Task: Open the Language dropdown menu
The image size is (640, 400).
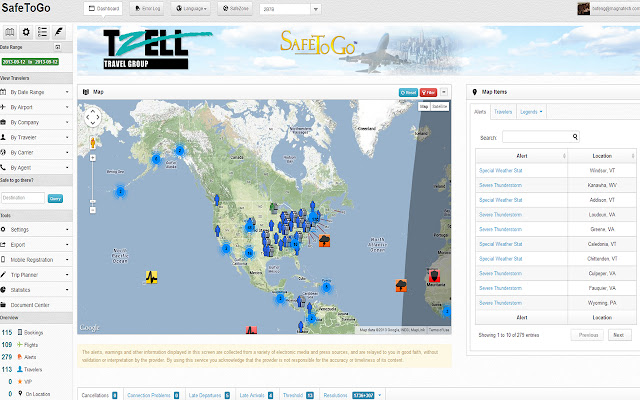Action: point(195,9)
